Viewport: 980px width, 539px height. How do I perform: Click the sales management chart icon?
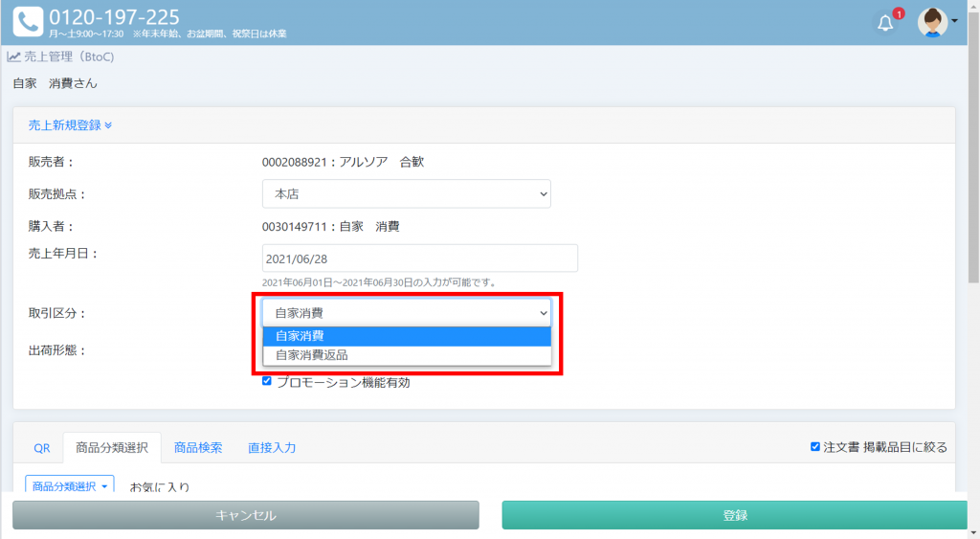point(14,56)
